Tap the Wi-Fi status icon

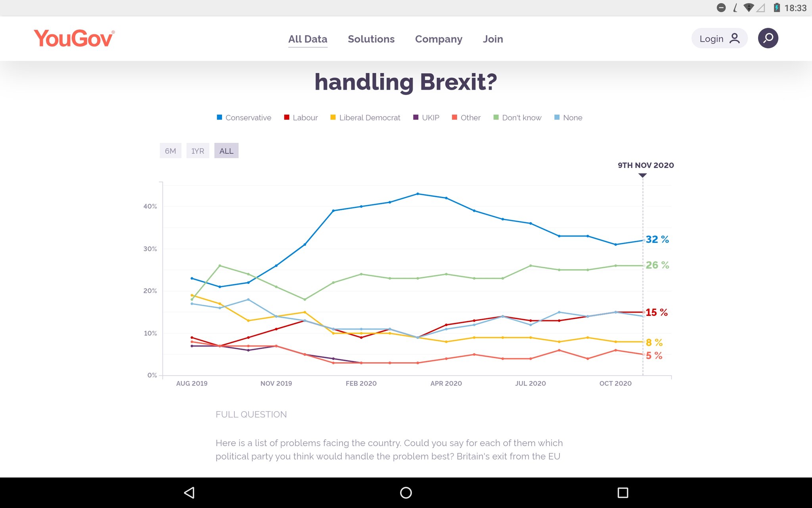749,8
